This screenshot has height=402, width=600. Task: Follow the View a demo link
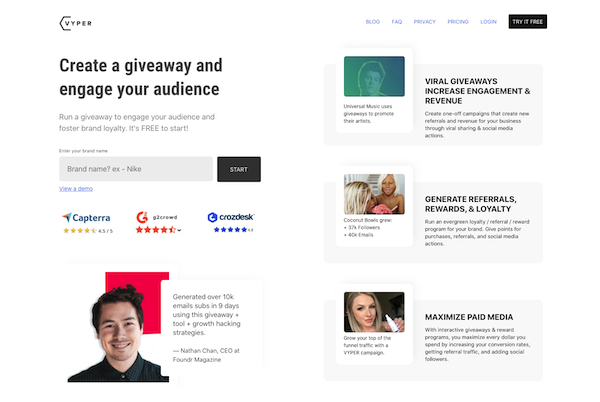click(76, 189)
